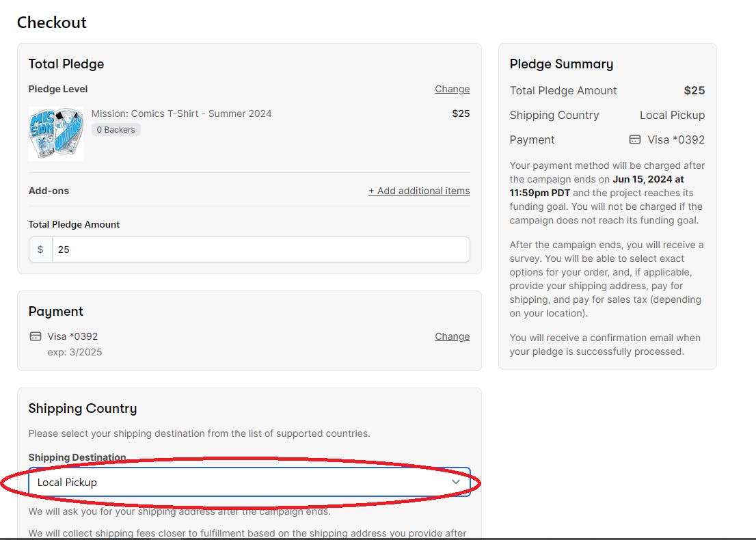Click the Total Pledge Amount input field
The width and height of the screenshot is (756, 540).
[x=260, y=249]
